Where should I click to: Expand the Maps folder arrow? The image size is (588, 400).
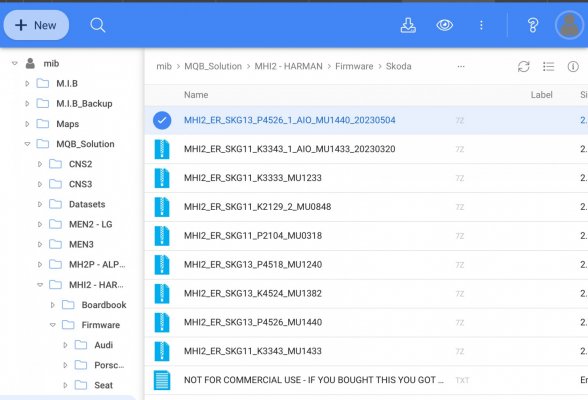tap(27, 124)
